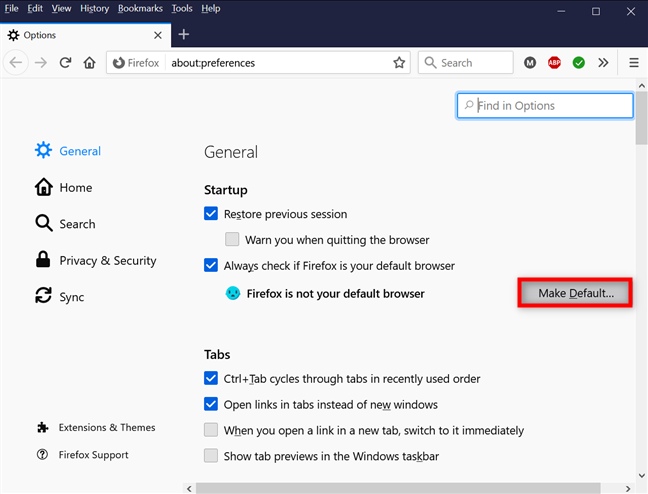Open Privacy & Security settings

96,260
